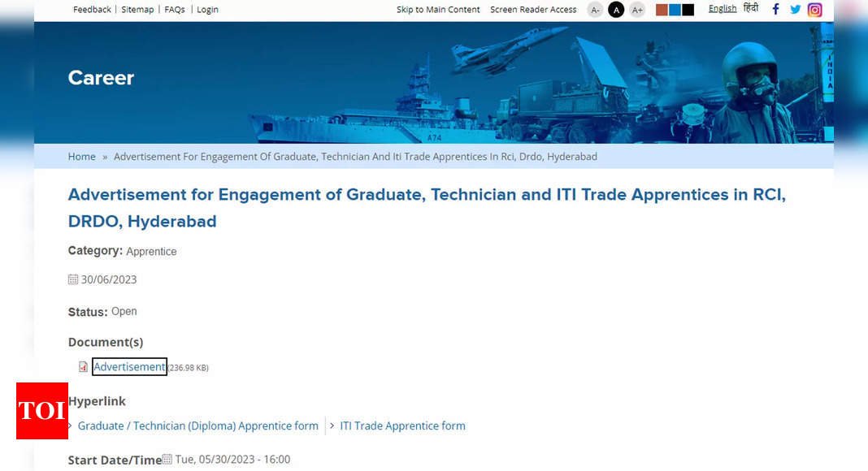Reset font size with the A button
This screenshot has width=868, height=471.
coord(616,10)
